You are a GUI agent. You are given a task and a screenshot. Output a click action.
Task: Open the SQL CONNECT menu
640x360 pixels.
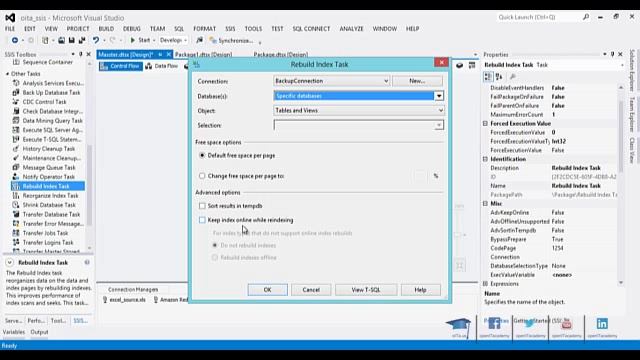click(x=311, y=29)
